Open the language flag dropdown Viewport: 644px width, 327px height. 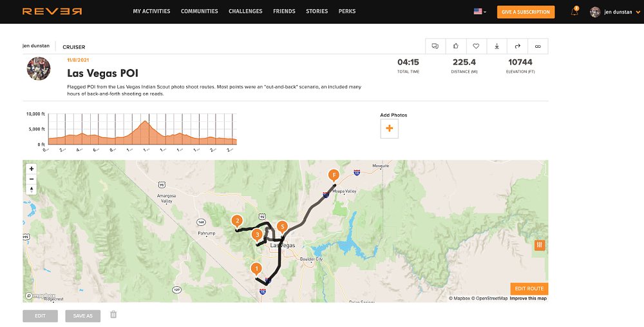coord(480,12)
